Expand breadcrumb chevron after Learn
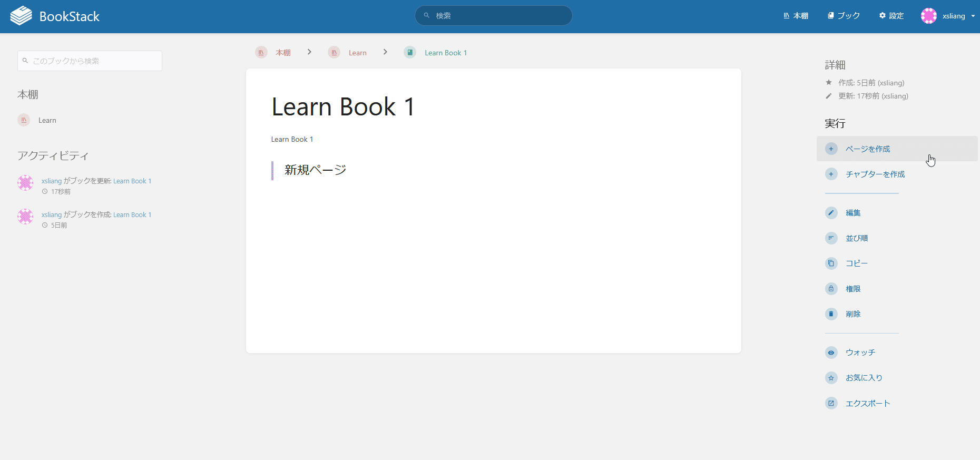Image resolution: width=980 pixels, height=460 pixels. pyautogui.click(x=385, y=52)
